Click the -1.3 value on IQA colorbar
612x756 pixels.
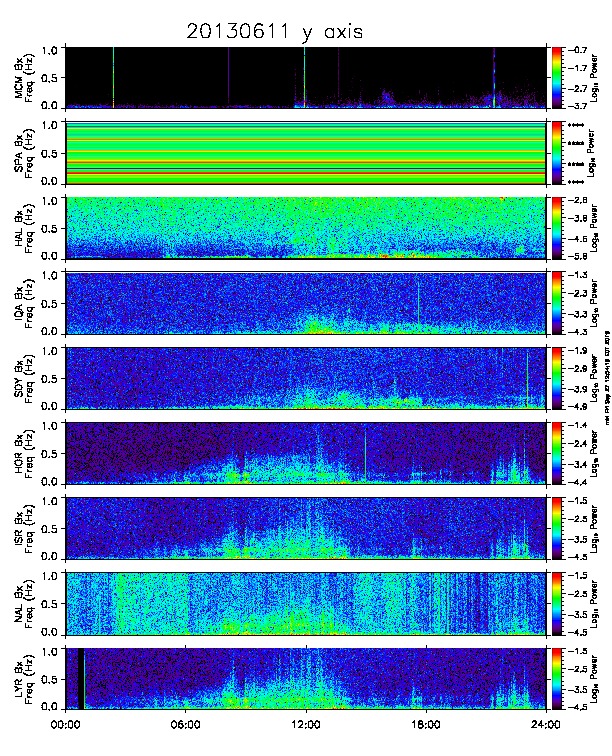(x=577, y=275)
